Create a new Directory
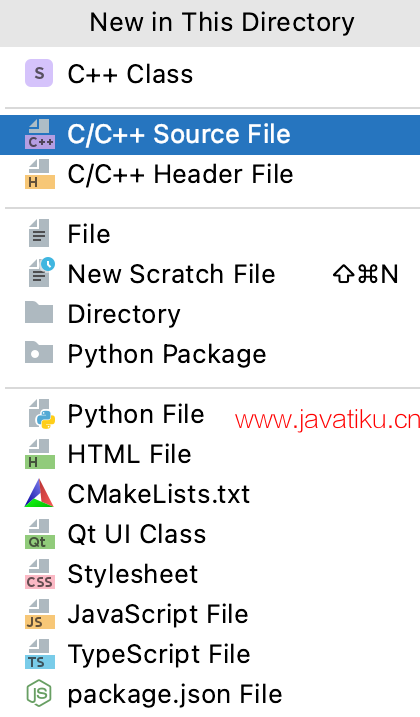The width and height of the screenshot is (420, 717). tap(210, 314)
